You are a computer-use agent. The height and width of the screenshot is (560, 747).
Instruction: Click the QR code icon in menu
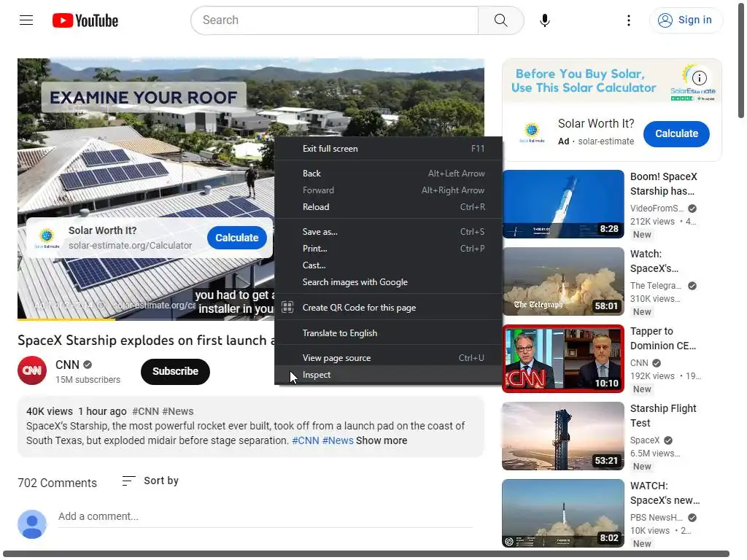tap(287, 307)
